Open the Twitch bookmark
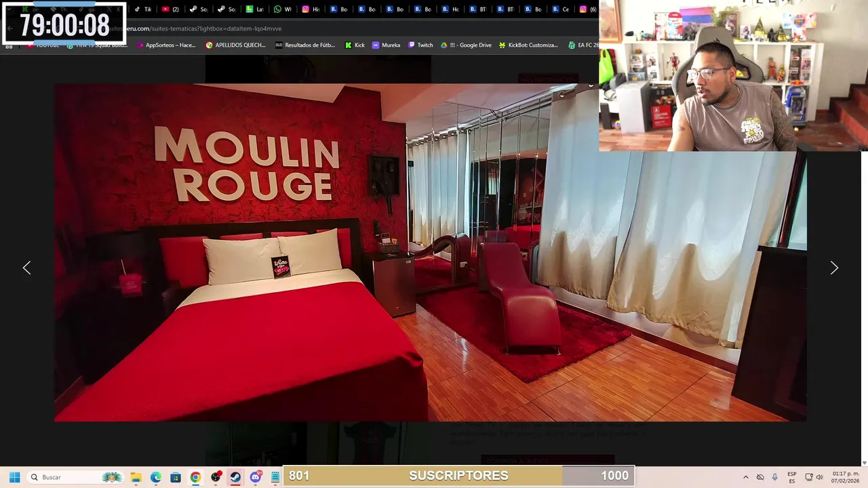868x488 pixels. coord(420,45)
